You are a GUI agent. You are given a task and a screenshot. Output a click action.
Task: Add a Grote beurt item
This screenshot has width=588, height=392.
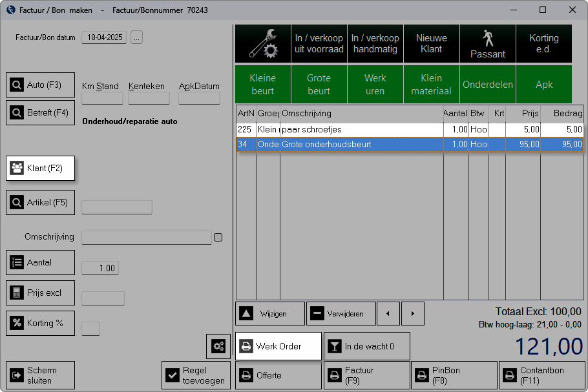point(319,85)
